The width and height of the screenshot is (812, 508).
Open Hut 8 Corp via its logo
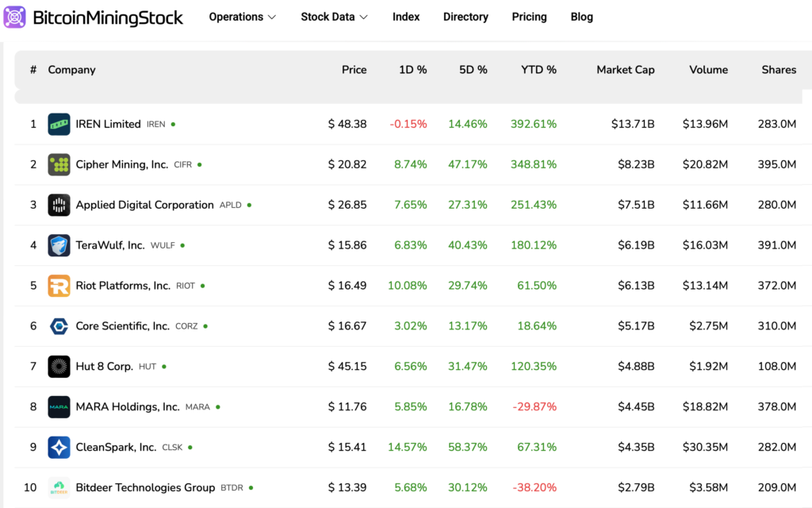tap(59, 367)
